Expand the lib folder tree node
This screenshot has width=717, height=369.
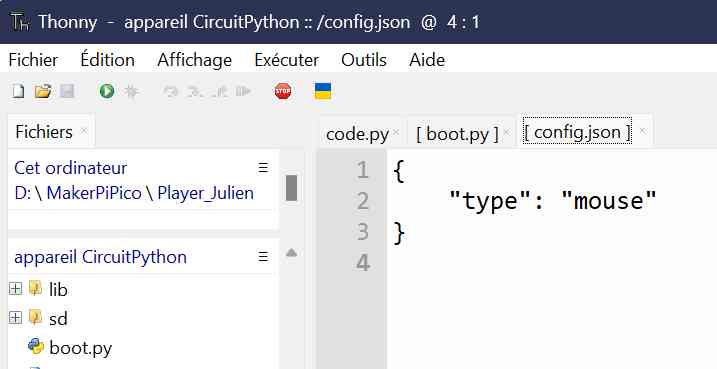tap(16, 289)
